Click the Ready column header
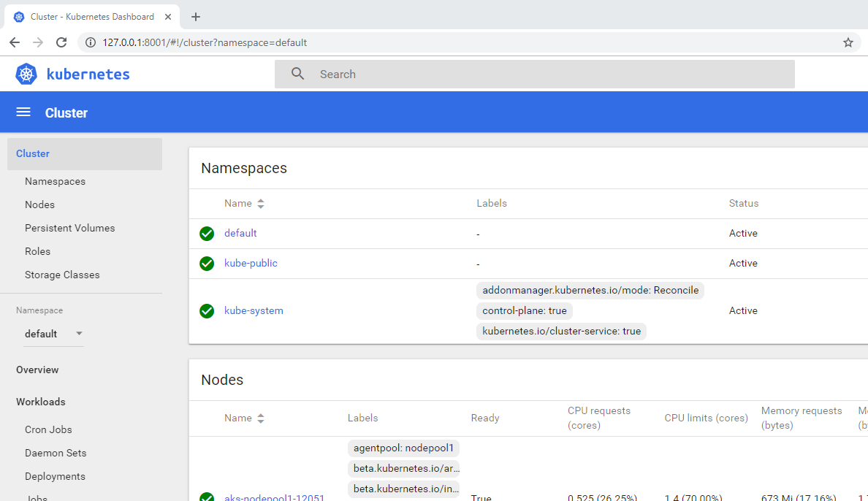 485,418
